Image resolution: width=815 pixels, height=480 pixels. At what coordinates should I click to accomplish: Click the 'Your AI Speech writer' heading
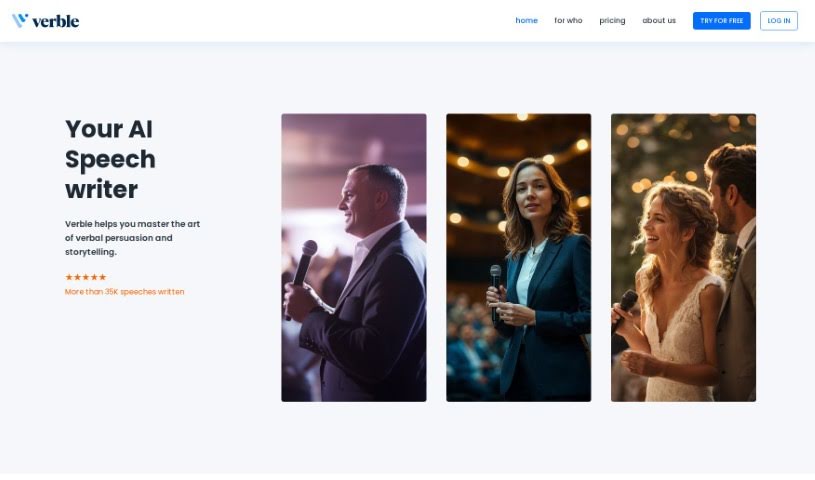pos(110,159)
